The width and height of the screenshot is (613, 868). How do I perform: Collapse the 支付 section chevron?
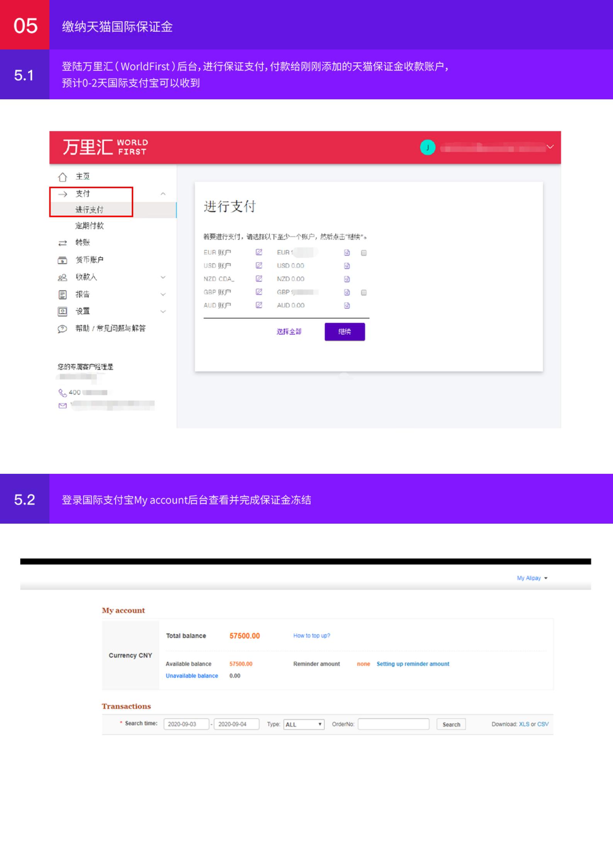click(x=163, y=194)
